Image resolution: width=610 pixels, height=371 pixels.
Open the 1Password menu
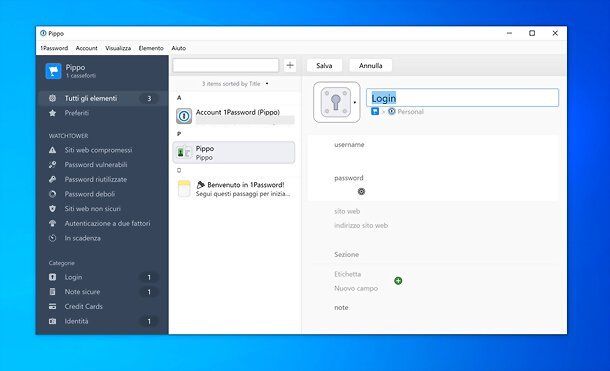click(54, 48)
